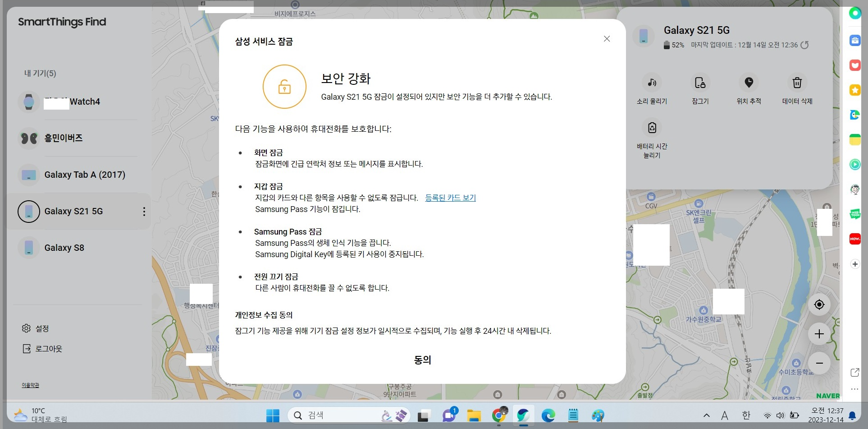
Task: Click the SmartThings Find logo
Action: pyautogui.click(x=62, y=22)
